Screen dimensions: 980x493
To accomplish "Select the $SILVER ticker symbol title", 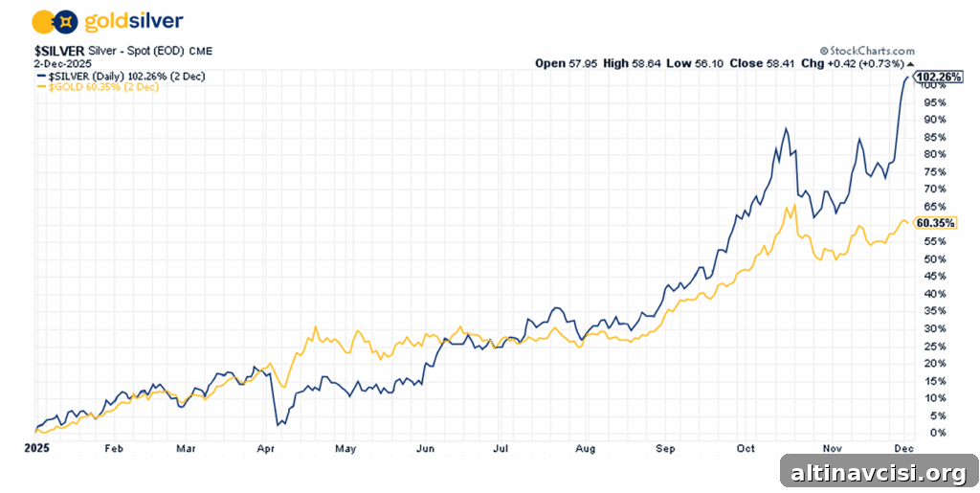I will (x=59, y=52).
